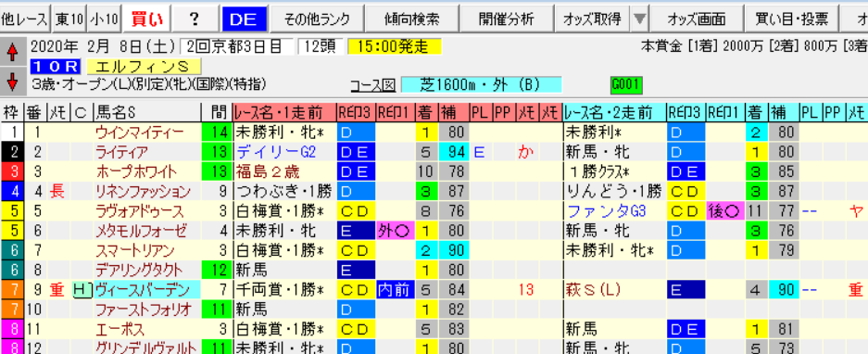Open the 他レース race selector
868x354 pixels.
(x=25, y=20)
